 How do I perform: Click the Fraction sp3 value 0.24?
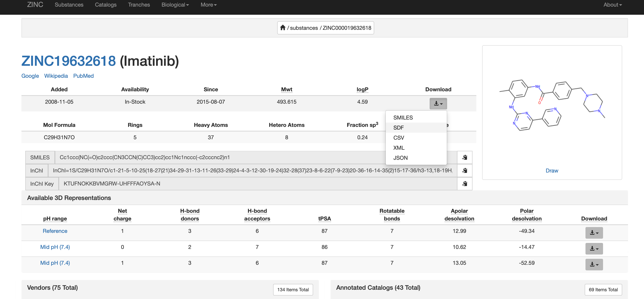362,137
